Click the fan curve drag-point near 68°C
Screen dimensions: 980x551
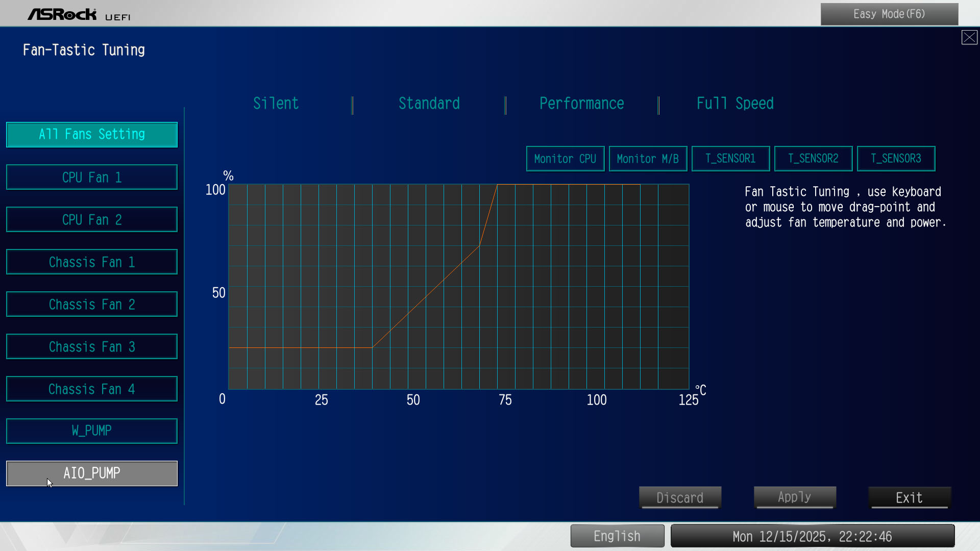[x=479, y=246]
